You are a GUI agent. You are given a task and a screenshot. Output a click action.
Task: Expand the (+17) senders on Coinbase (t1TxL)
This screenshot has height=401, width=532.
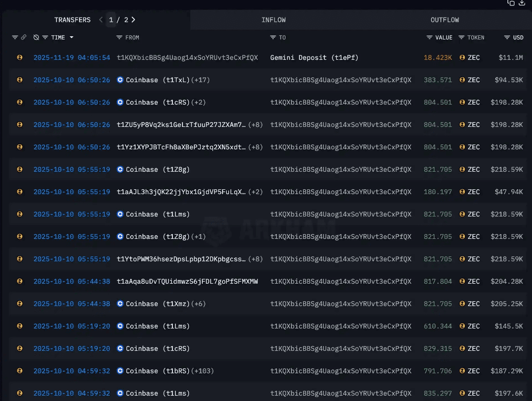pos(200,80)
